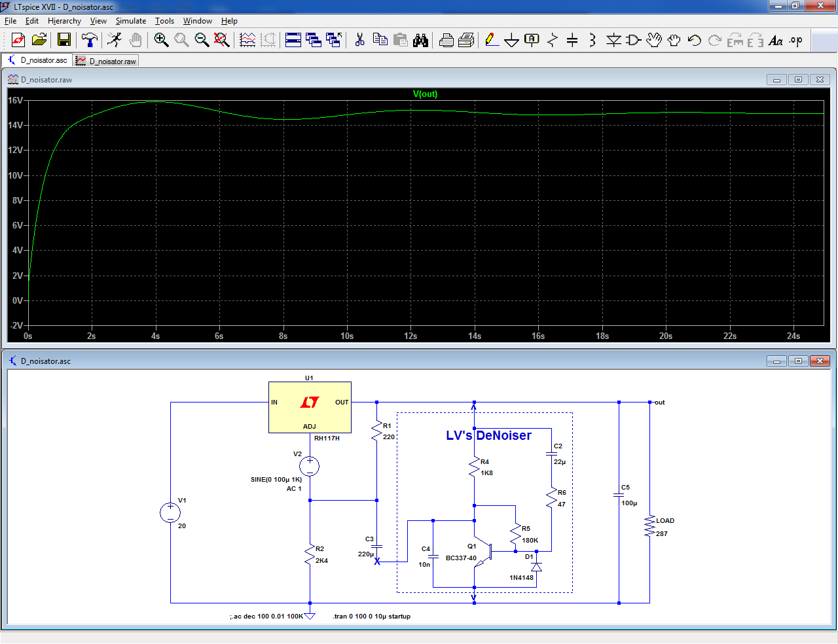Place a Ground symbol
This screenshot has width=838, height=644.
pos(512,41)
